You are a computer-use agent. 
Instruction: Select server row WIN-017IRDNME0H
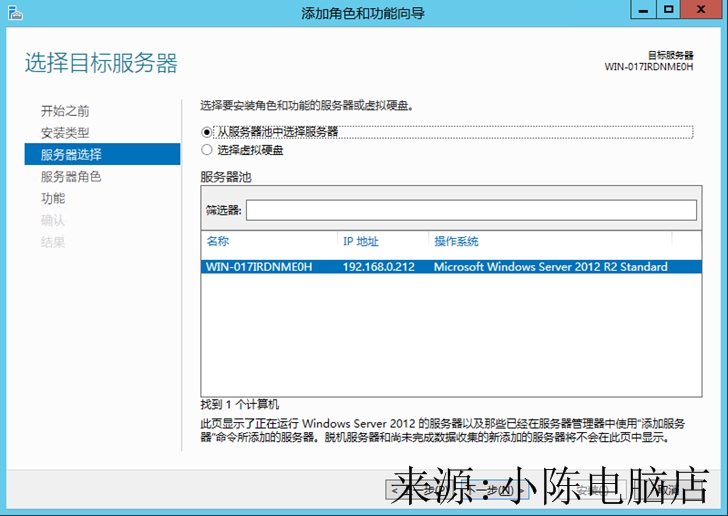coord(451,267)
